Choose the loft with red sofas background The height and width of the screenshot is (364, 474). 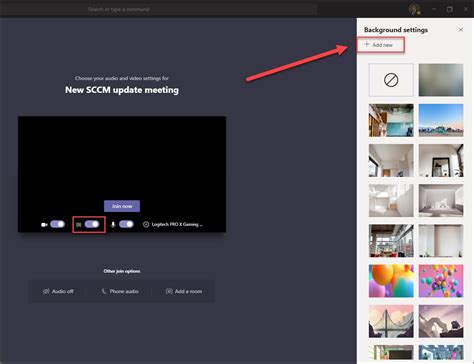(x=391, y=241)
